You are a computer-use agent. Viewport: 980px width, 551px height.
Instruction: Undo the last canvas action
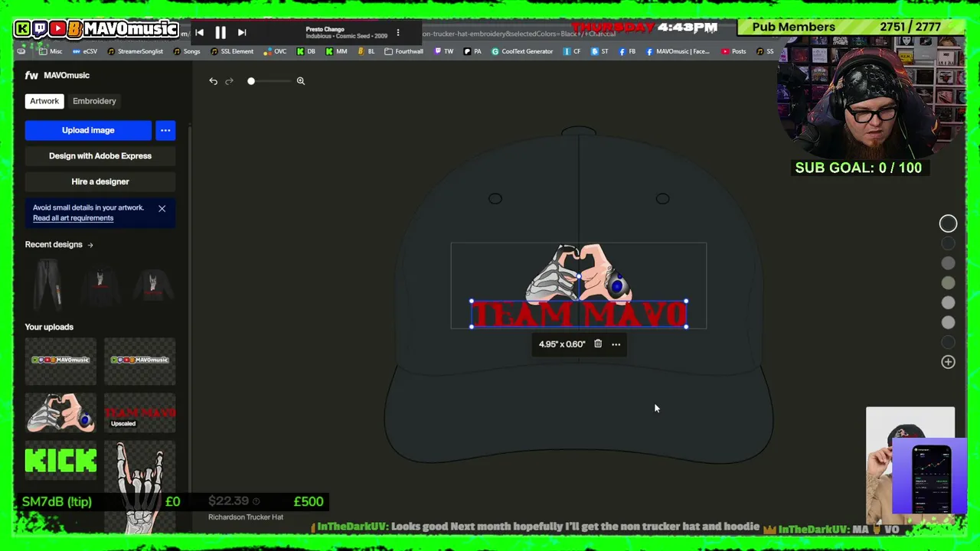pos(213,81)
